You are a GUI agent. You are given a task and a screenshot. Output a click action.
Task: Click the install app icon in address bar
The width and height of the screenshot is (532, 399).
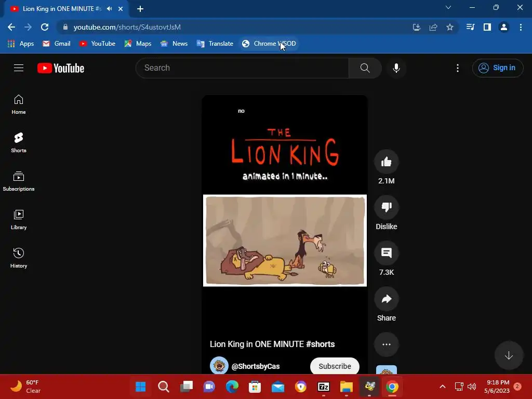pyautogui.click(x=417, y=27)
